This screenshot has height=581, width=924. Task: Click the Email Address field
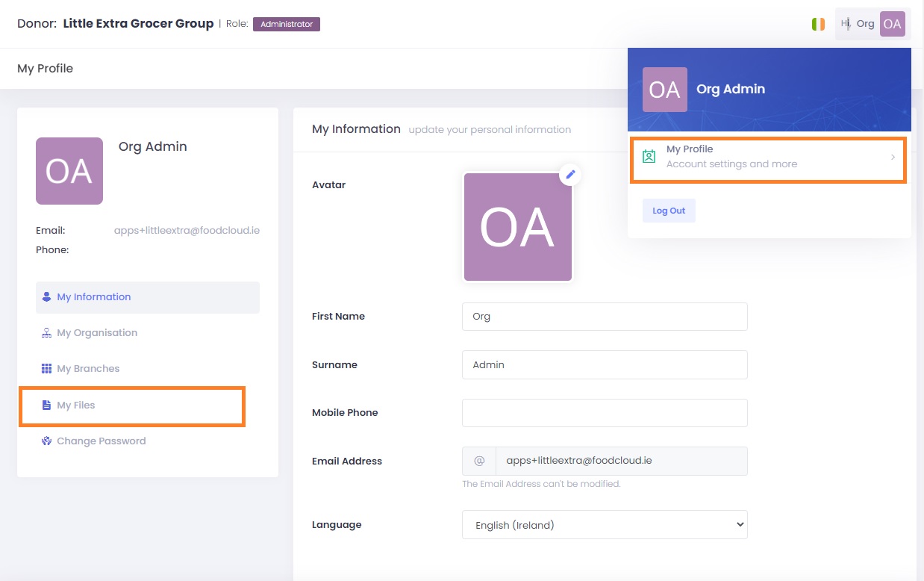tap(621, 461)
